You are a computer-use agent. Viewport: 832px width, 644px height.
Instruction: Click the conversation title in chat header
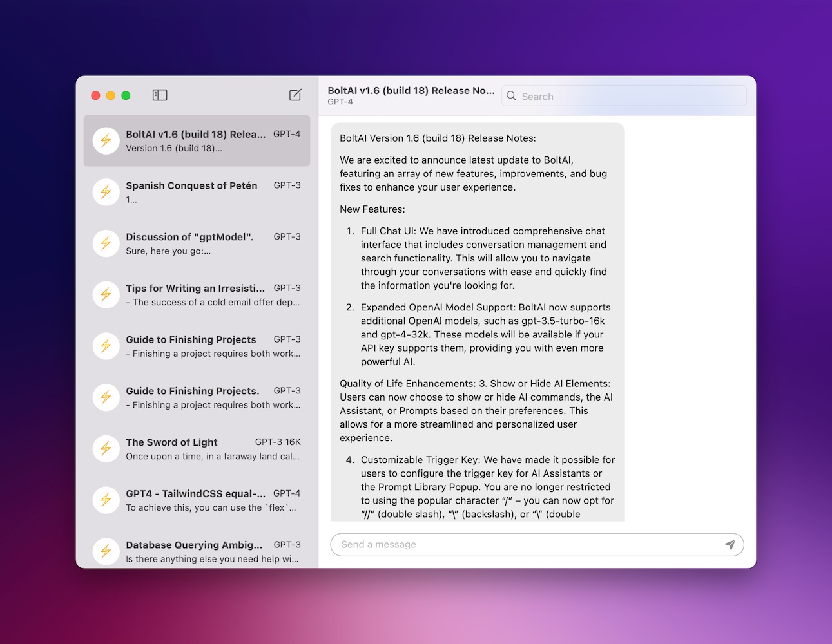tap(411, 91)
